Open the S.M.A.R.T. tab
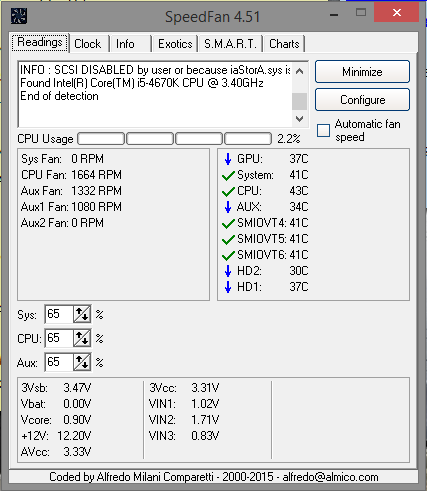The width and height of the screenshot is (427, 491). point(230,44)
